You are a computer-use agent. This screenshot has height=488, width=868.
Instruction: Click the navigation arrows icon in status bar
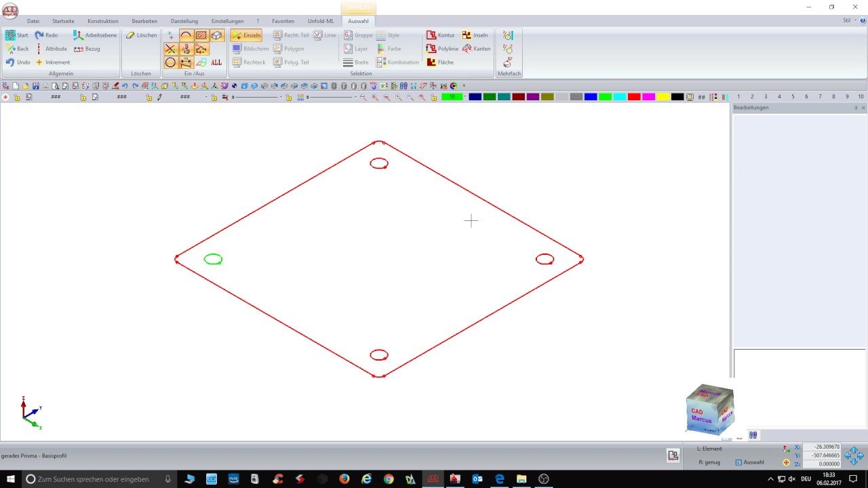(854, 455)
